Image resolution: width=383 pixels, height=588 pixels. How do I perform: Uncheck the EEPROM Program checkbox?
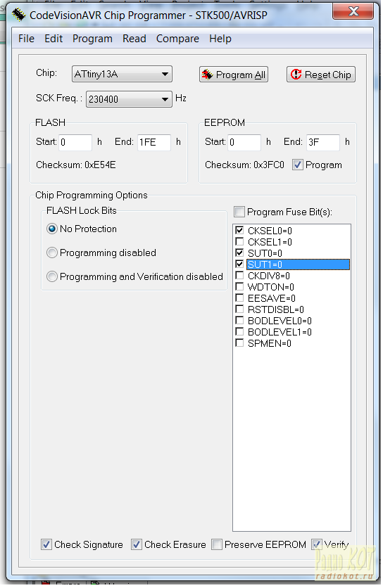pyautogui.click(x=297, y=165)
